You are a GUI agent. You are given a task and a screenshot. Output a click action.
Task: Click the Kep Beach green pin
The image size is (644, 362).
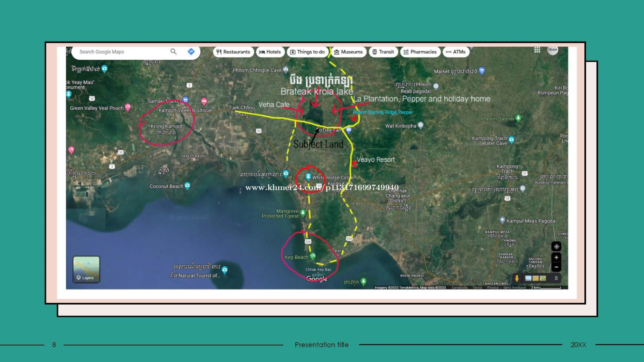point(313,256)
